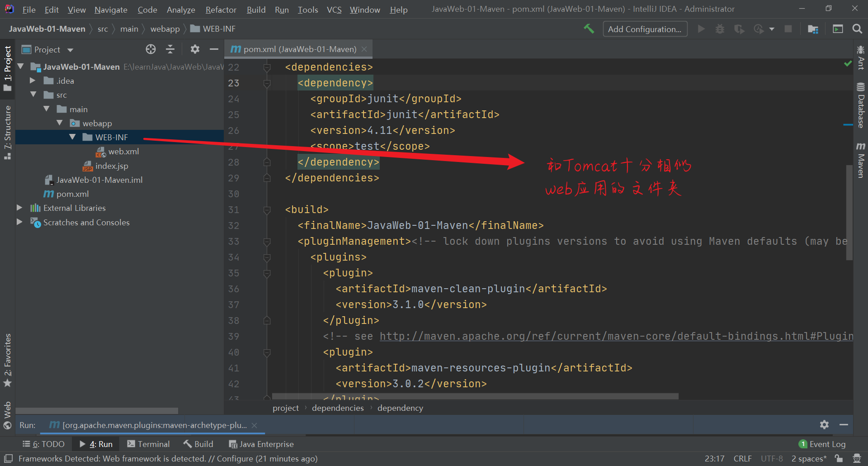Open the Refactor menu
Screen dimensions: 868x466
pos(221,10)
